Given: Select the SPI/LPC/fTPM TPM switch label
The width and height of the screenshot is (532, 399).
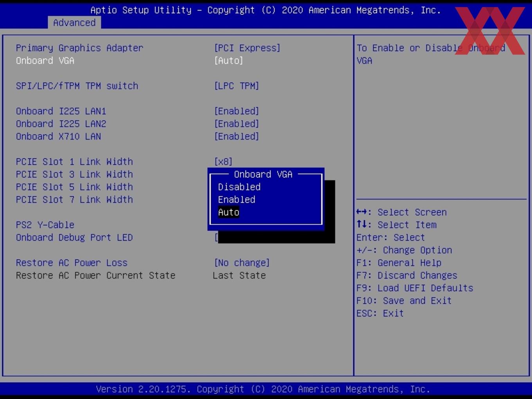Looking at the screenshot, I should (x=77, y=86).
